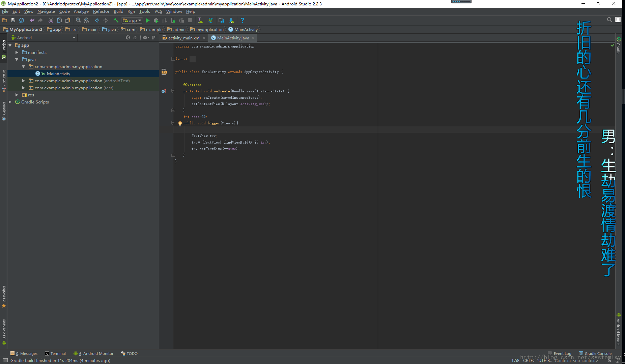Screen dimensions: 625x364
Task: Click the Make Project hammer icon
Action: pyautogui.click(x=116, y=21)
